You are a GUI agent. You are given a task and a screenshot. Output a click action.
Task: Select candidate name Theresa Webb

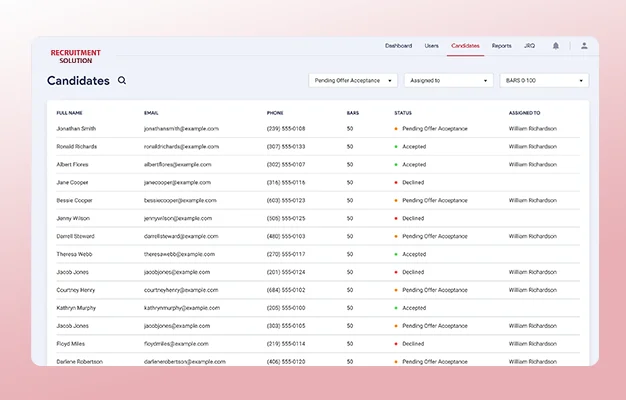click(x=74, y=254)
